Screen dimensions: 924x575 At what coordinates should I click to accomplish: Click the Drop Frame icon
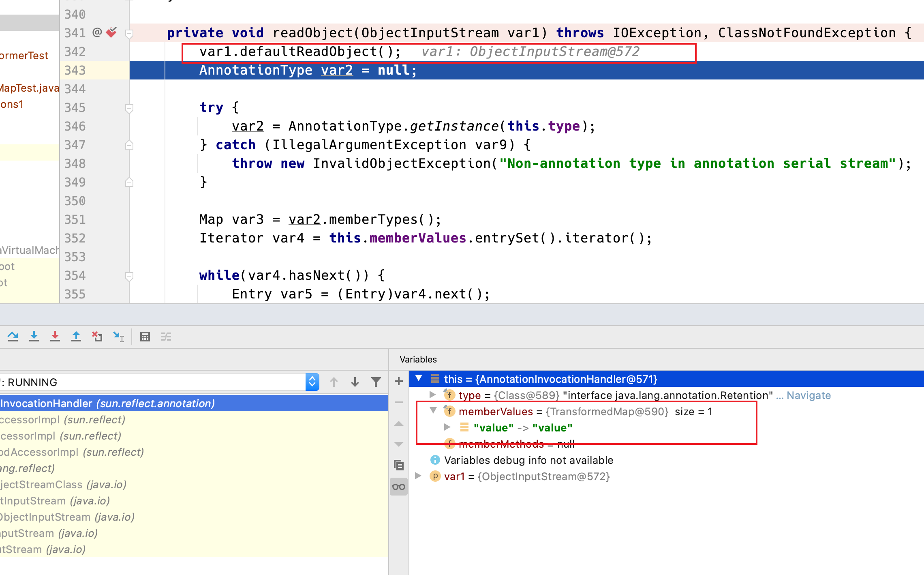coord(97,337)
